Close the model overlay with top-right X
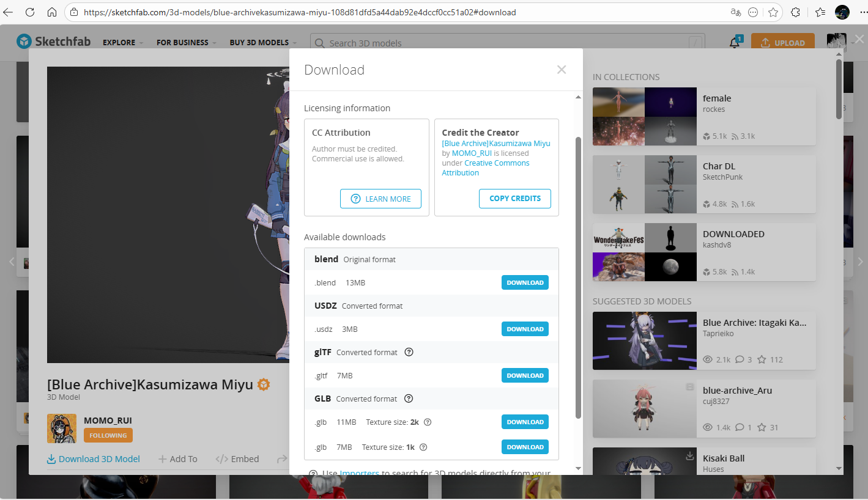The width and height of the screenshot is (868, 500). coord(859,39)
